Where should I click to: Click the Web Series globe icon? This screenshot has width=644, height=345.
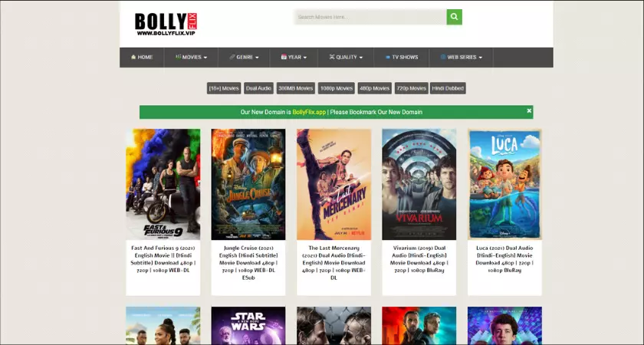(x=443, y=57)
